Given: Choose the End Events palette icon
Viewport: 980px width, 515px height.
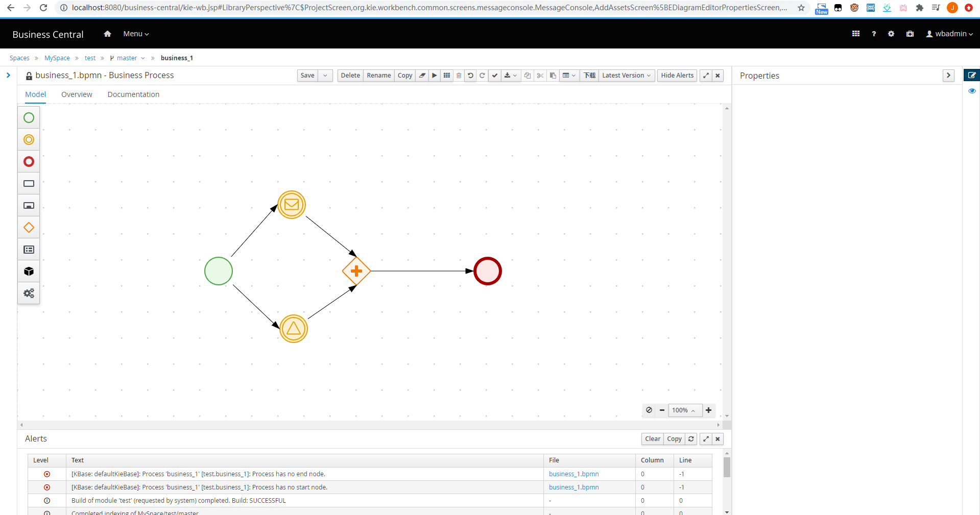Looking at the screenshot, I should [x=29, y=162].
